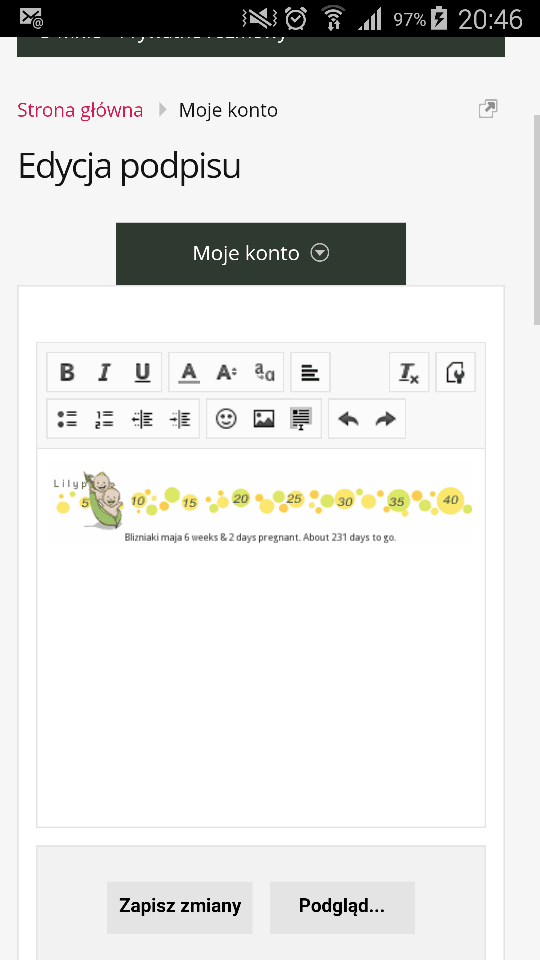Increase indent with the indent icon
This screenshot has width=540, height=960.
click(x=180, y=419)
